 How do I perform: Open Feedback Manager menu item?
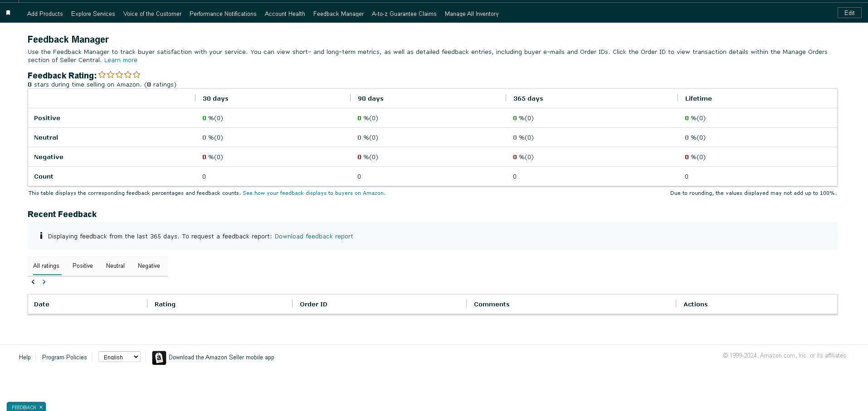coord(338,14)
